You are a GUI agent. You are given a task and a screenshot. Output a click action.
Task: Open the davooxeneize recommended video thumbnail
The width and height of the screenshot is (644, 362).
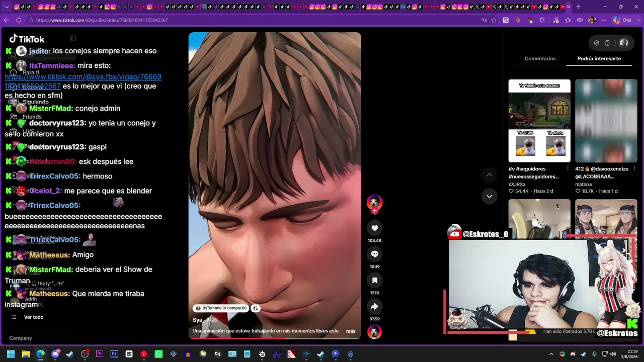[606, 121]
